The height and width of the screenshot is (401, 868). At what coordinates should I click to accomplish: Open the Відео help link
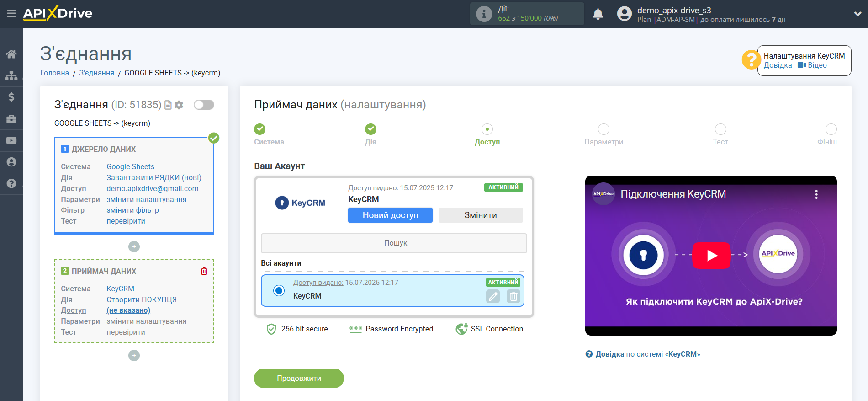812,65
